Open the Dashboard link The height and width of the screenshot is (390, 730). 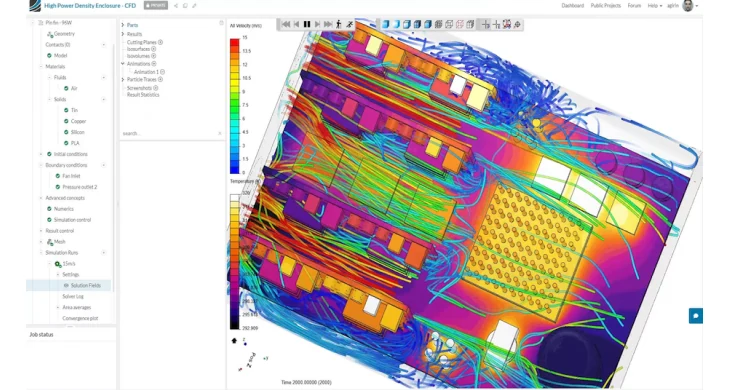pos(573,6)
